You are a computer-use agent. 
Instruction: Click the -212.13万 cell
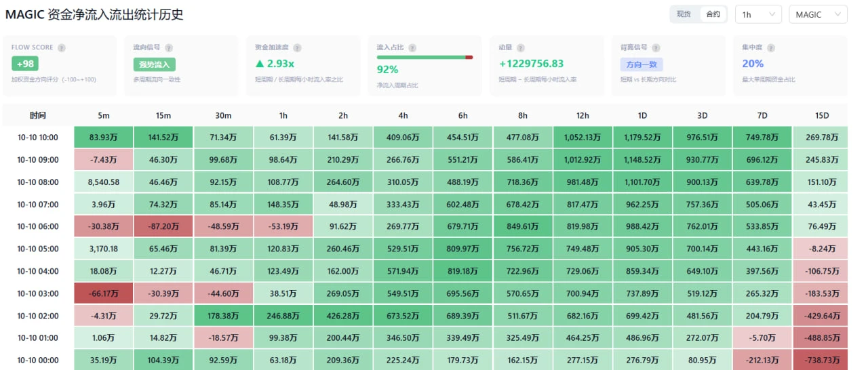762,361
